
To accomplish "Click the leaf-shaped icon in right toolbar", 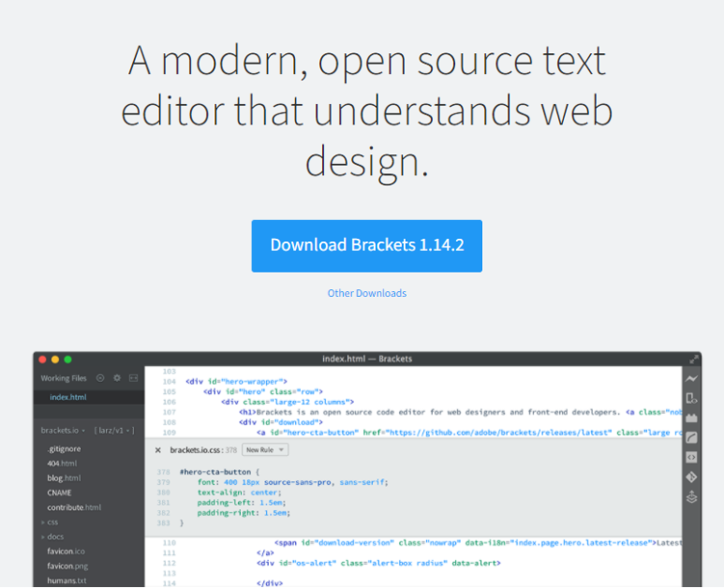I will [x=691, y=437].
